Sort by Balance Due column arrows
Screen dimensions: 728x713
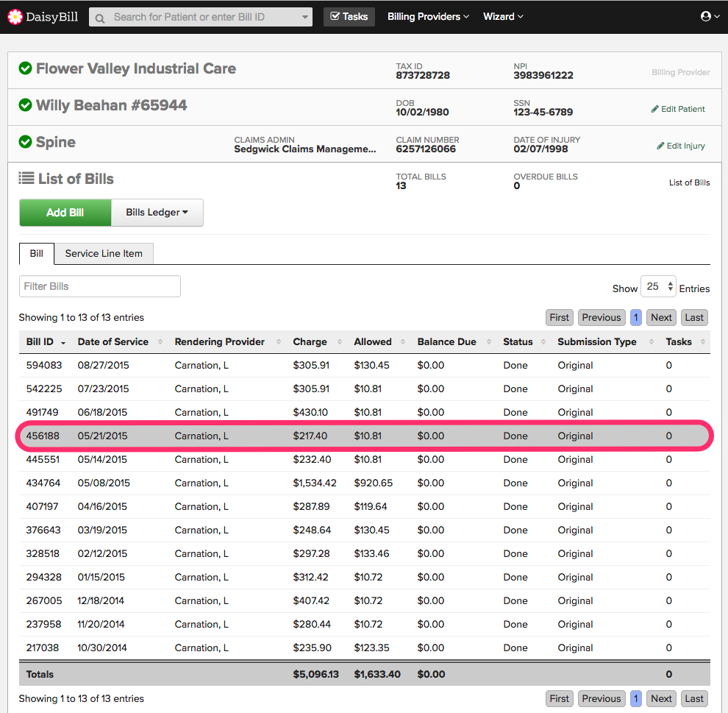pos(489,342)
